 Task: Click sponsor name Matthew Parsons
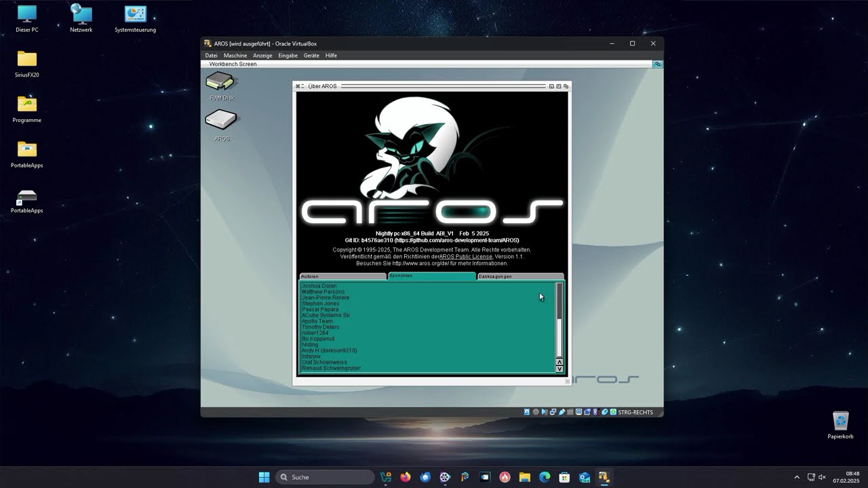click(x=323, y=291)
